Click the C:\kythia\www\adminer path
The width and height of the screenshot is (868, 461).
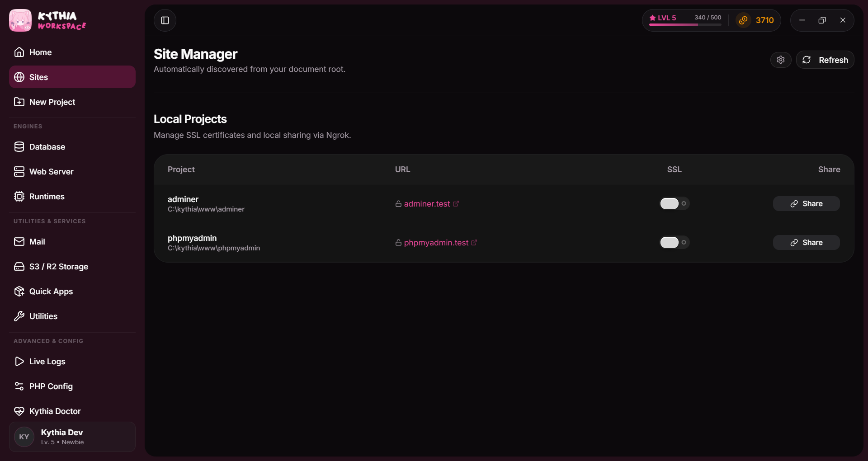[x=206, y=209]
